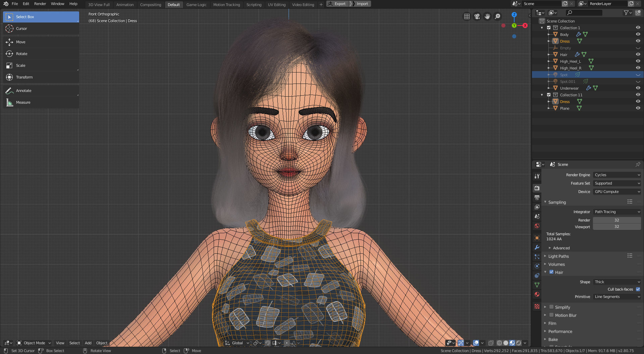Expand the Light Paths panel
Image resolution: width=644 pixels, height=354 pixels.
(x=558, y=256)
